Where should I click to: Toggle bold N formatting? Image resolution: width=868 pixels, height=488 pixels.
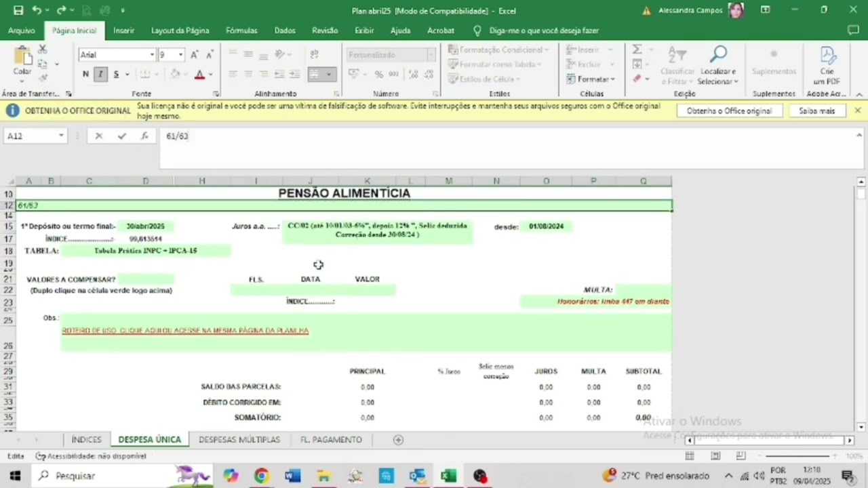tap(85, 75)
